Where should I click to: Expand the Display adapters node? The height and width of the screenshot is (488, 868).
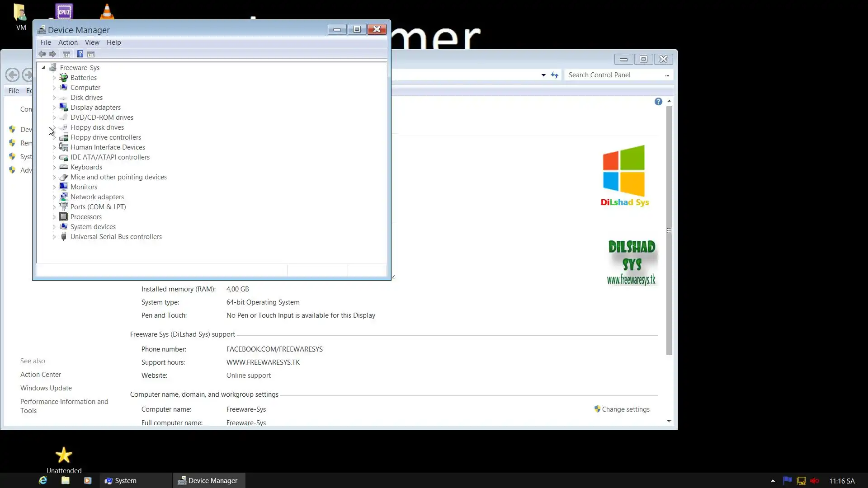(54, 108)
